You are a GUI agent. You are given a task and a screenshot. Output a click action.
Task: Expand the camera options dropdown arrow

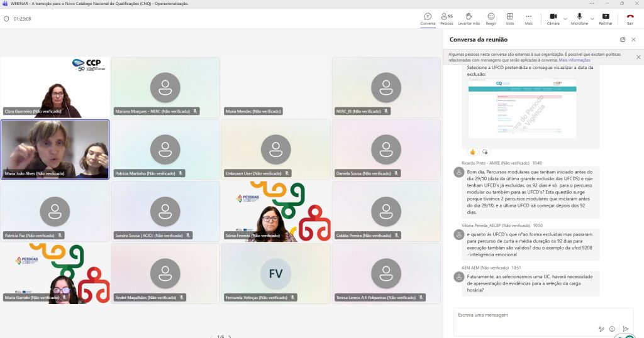click(x=565, y=18)
